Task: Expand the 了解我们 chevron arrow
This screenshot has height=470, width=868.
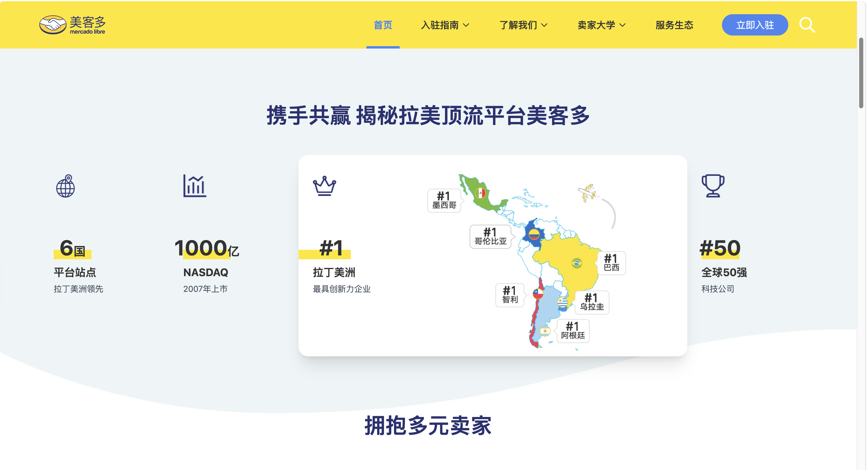Action: point(544,25)
